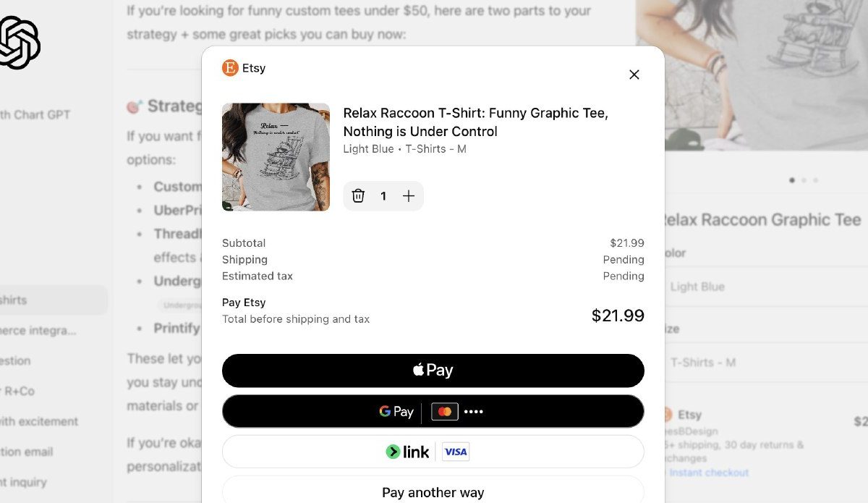Viewport: 868px width, 503px height.
Task: Click the Mastercard icon on Google Pay
Action: 445,412
